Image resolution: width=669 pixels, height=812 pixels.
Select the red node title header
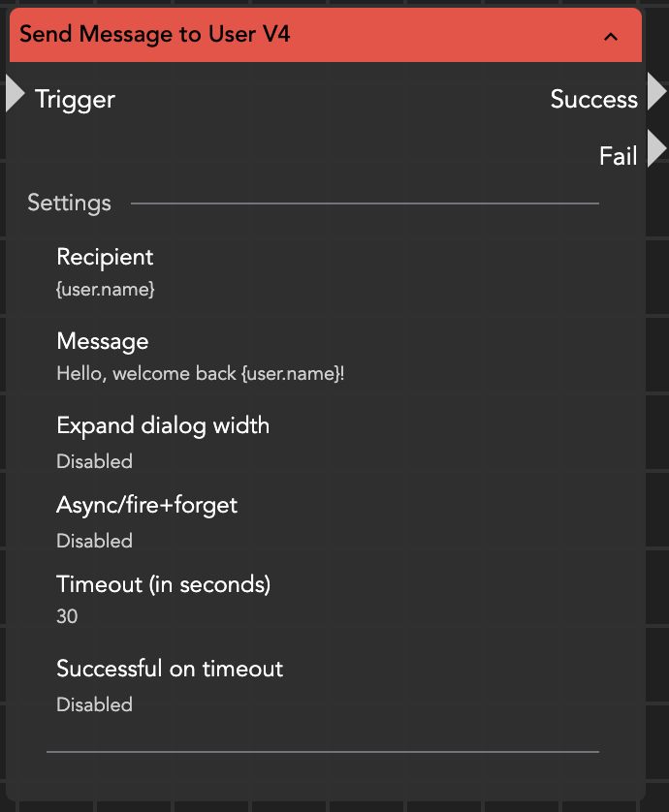pos(291,36)
